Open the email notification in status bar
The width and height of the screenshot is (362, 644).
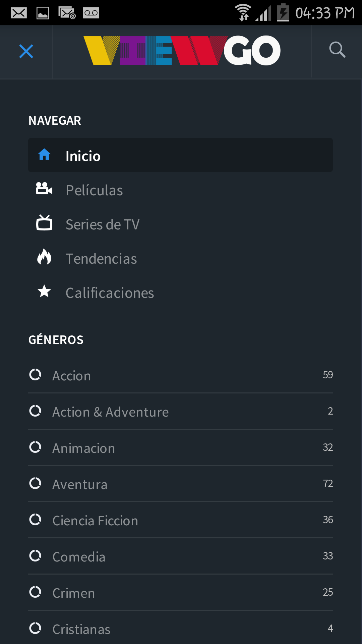pyautogui.click(x=19, y=13)
